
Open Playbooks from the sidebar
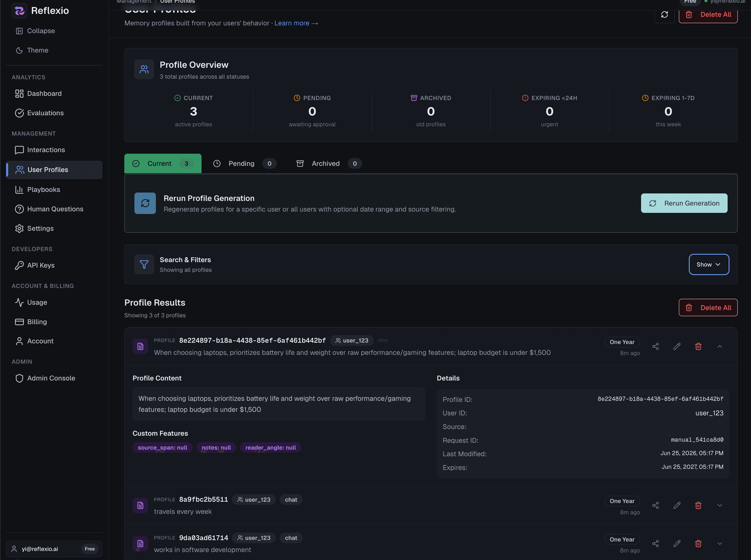pyautogui.click(x=54, y=189)
